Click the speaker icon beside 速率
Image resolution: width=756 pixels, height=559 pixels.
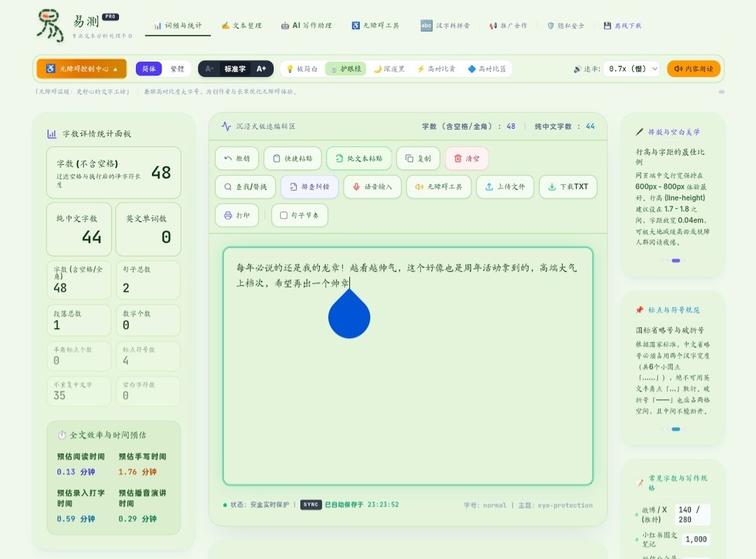pyautogui.click(x=577, y=69)
